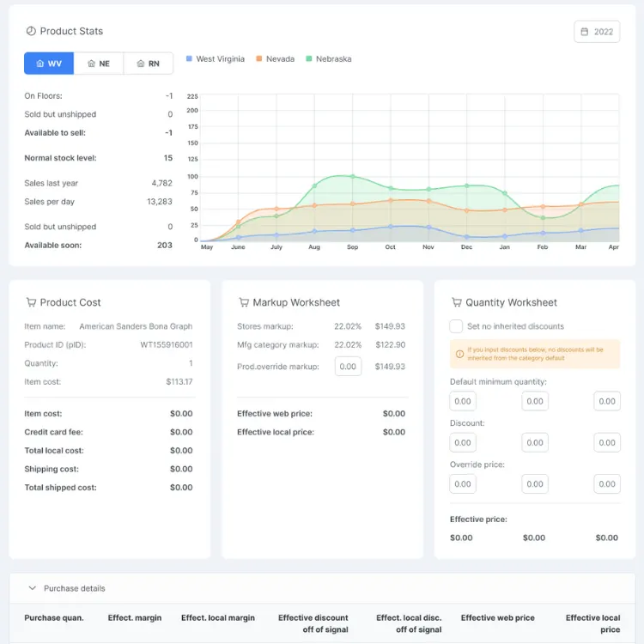Click Nebraska data point at Sep peak

coord(352,177)
